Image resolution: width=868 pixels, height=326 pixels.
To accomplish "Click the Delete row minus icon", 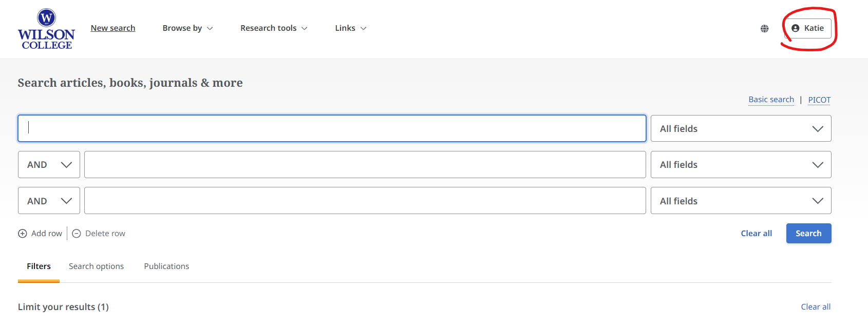I will pyautogui.click(x=77, y=234).
